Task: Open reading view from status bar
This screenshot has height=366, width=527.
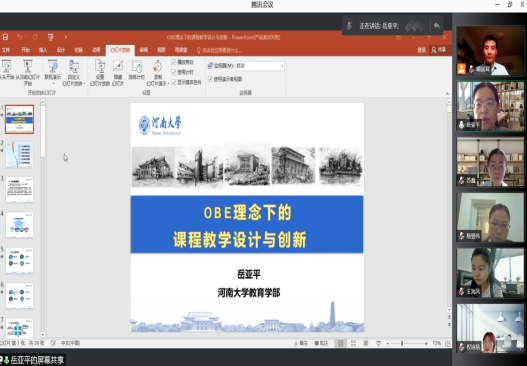Action: click(x=366, y=343)
